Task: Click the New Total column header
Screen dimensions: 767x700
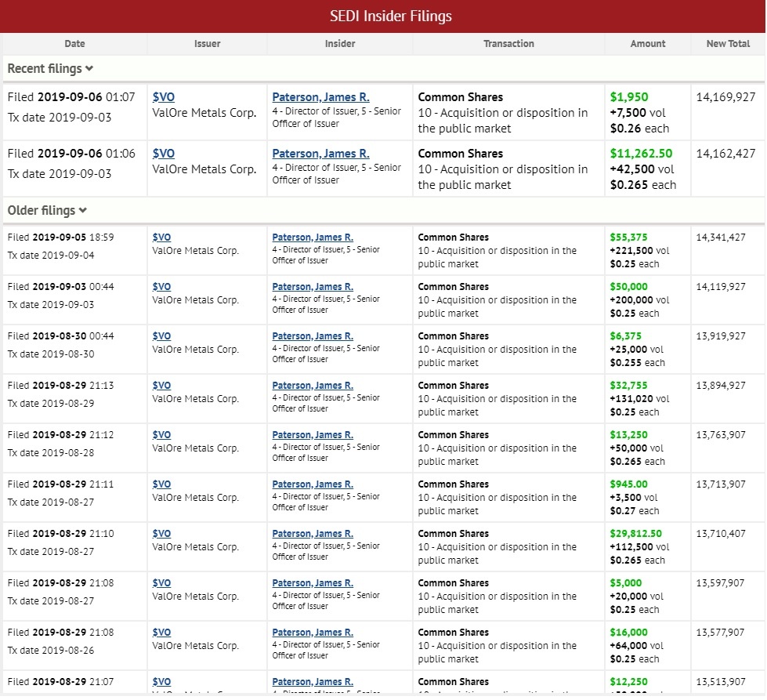Action: (728, 44)
